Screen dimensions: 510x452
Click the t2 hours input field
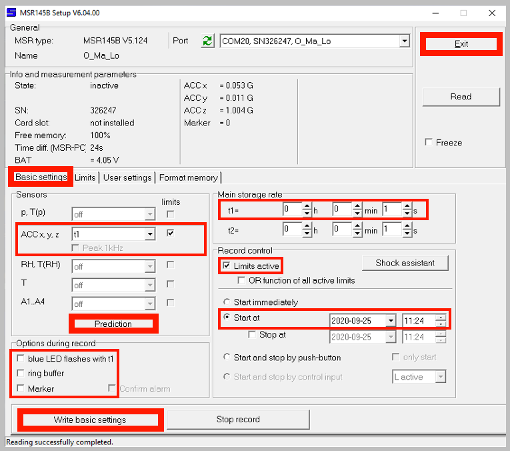(x=293, y=229)
